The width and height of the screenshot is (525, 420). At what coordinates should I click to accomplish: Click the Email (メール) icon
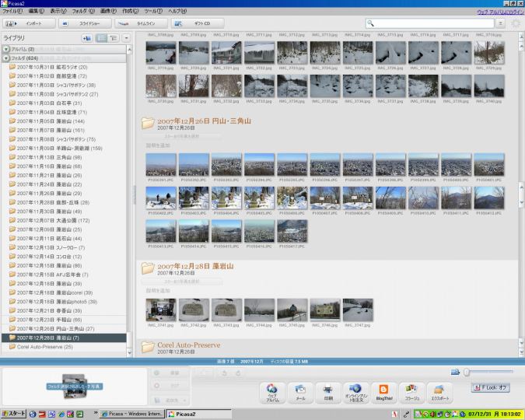click(299, 390)
